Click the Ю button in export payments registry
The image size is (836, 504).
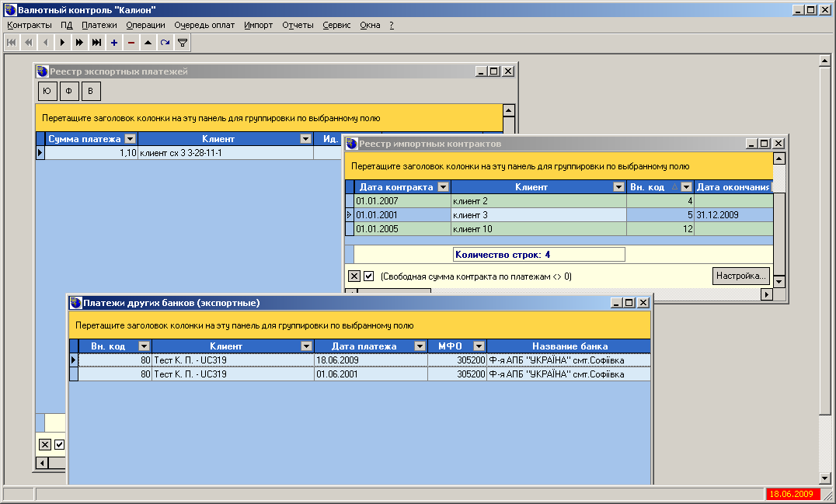[47, 92]
